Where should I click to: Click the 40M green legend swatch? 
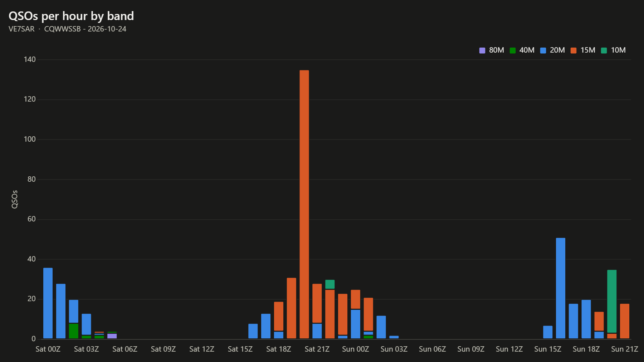click(513, 50)
